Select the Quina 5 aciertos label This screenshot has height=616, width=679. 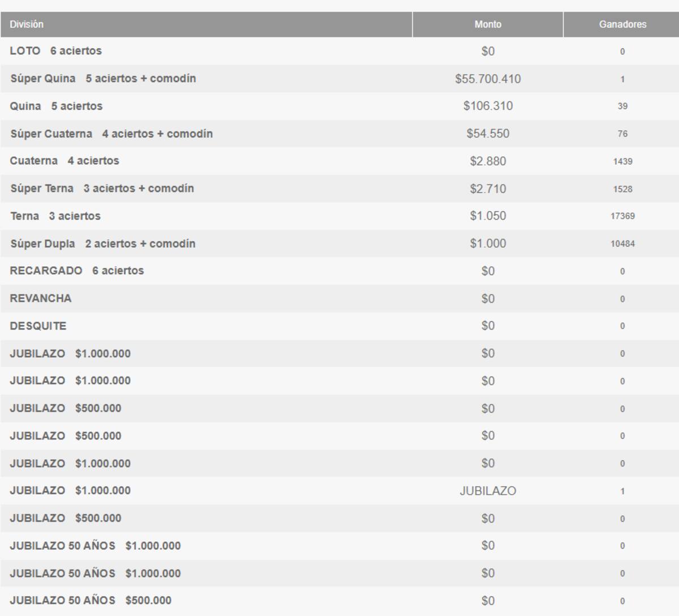(56, 106)
